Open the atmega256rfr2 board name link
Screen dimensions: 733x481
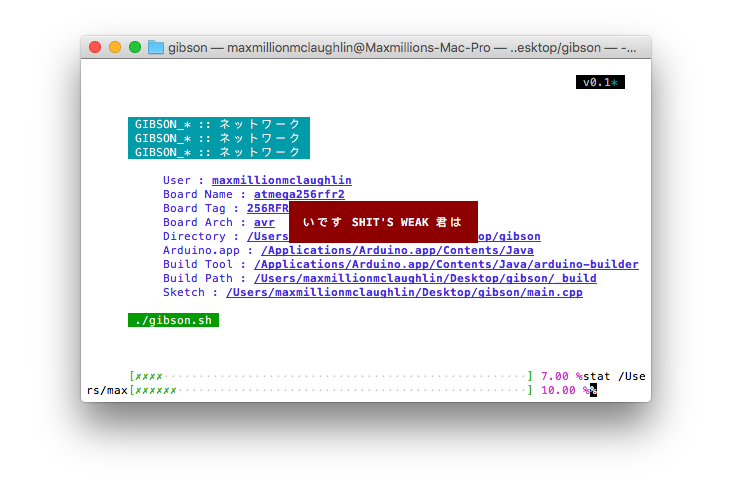point(299,194)
